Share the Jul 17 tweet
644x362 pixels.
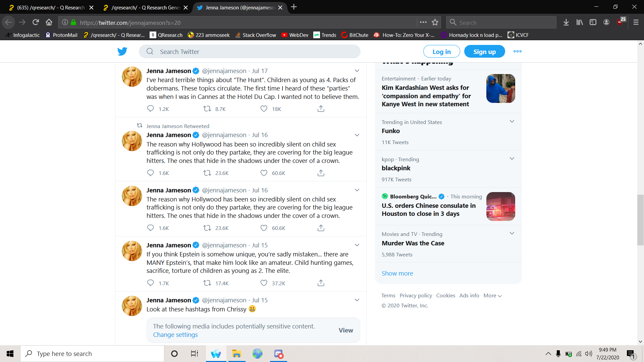[321, 109]
